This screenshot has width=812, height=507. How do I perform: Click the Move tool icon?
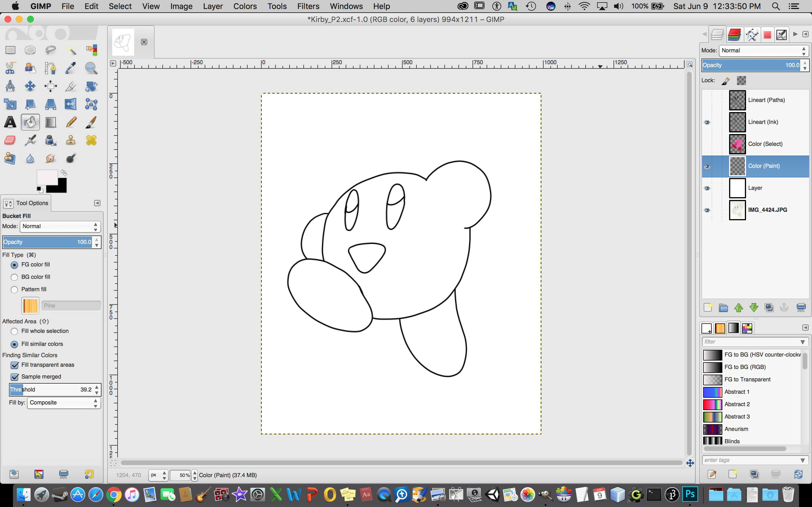tap(30, 86)
